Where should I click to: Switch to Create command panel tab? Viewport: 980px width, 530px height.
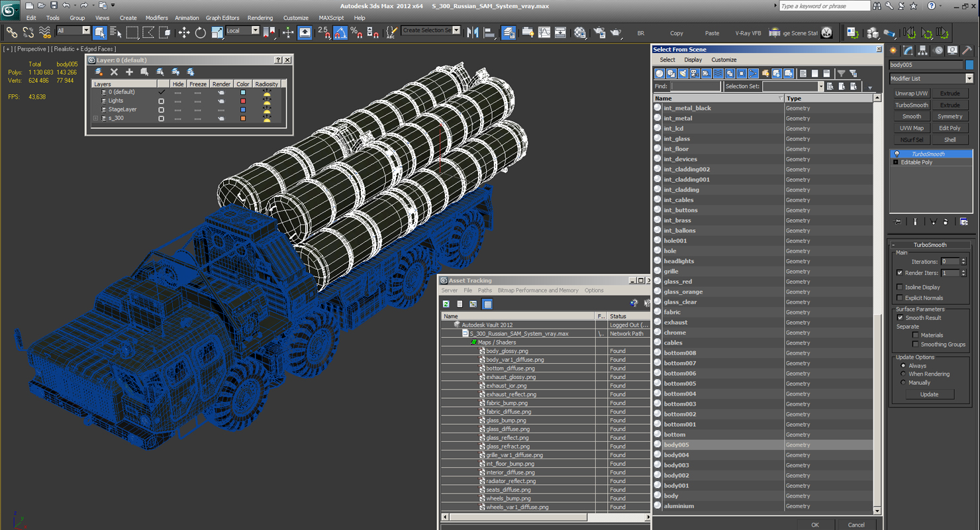coord(893,50)
